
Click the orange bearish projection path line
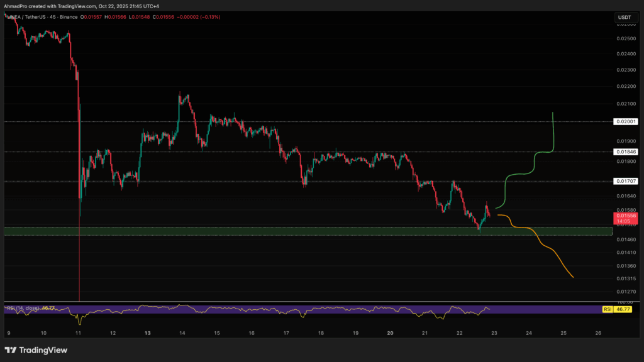point(535,235)
